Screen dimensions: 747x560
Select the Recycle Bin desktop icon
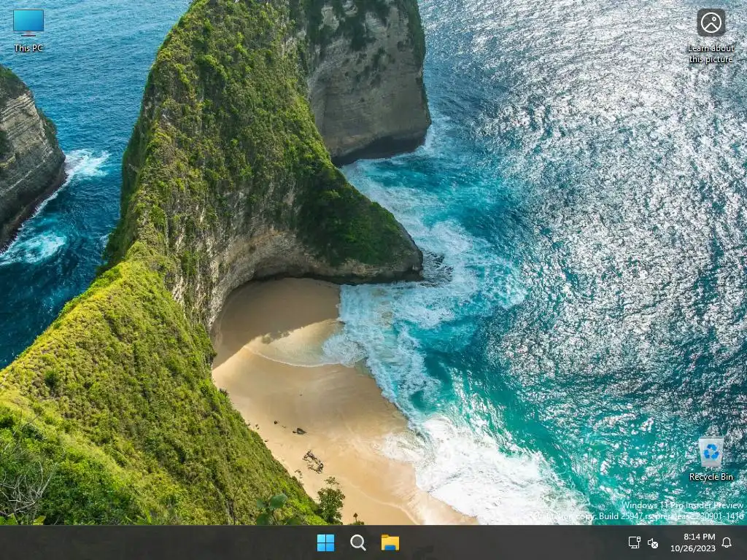(711, 459)
